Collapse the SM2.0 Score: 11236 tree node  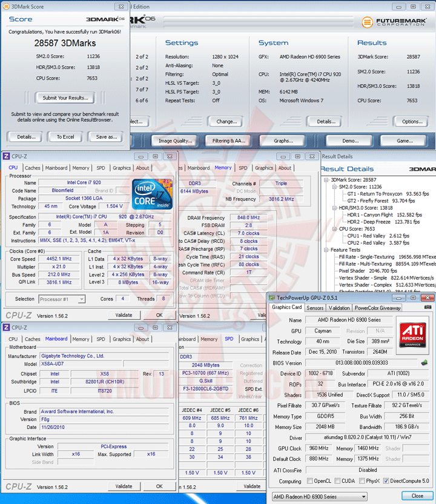pos(334,187)
